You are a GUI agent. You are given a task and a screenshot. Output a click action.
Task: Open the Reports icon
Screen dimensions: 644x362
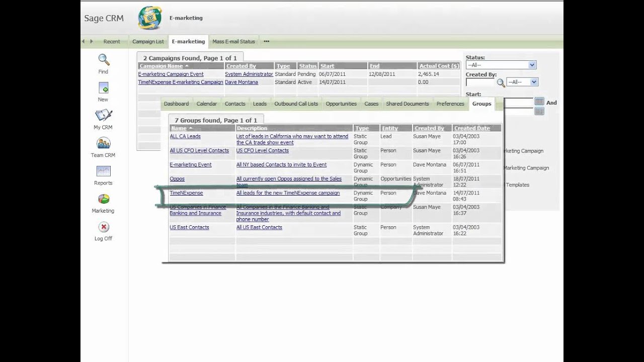[x=103, y=171]
